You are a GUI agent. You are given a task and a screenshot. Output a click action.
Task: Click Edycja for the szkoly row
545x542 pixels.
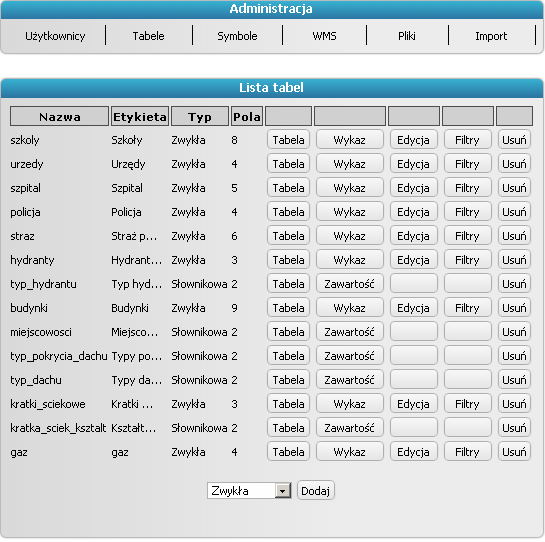point(413,140)
